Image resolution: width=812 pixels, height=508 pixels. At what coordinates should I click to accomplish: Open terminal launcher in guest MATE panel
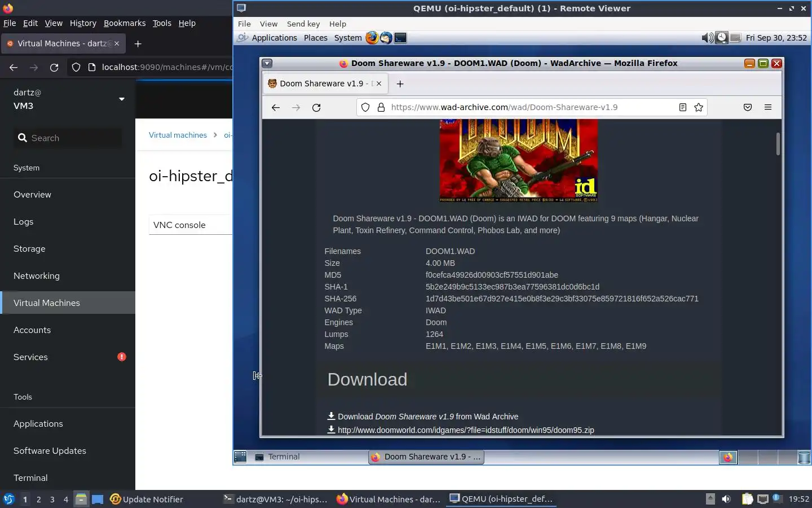click(400, 38)
